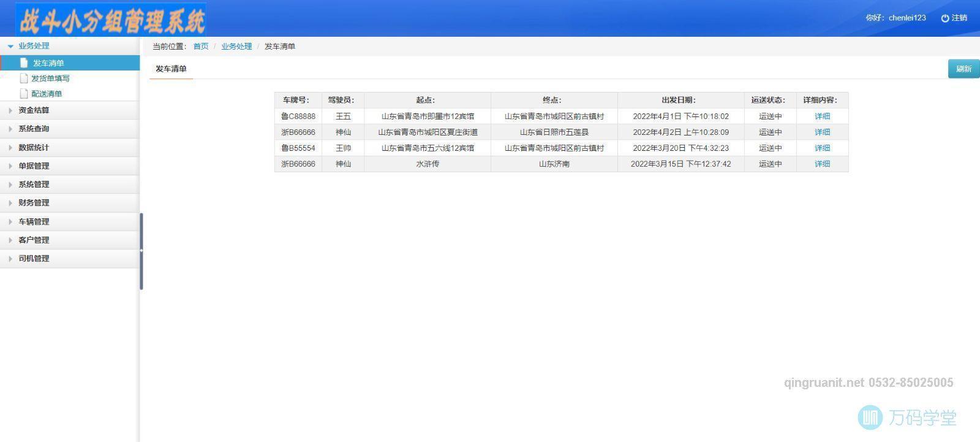Click the 终点 column header
Viewport: 980px width, 442px height.
point(554,100)
